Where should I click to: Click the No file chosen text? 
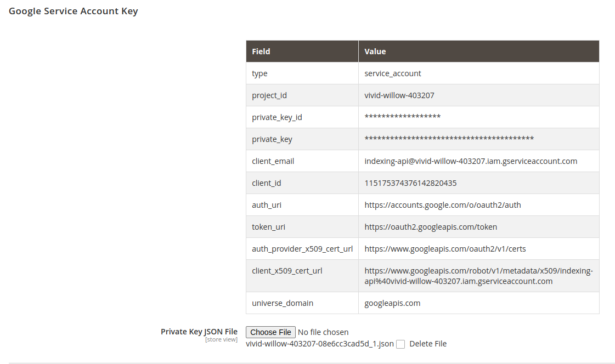[x=323, y=332]
